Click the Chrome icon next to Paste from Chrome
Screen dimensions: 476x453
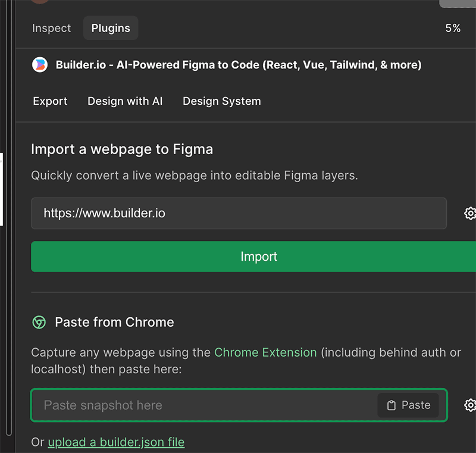point(39,322)
